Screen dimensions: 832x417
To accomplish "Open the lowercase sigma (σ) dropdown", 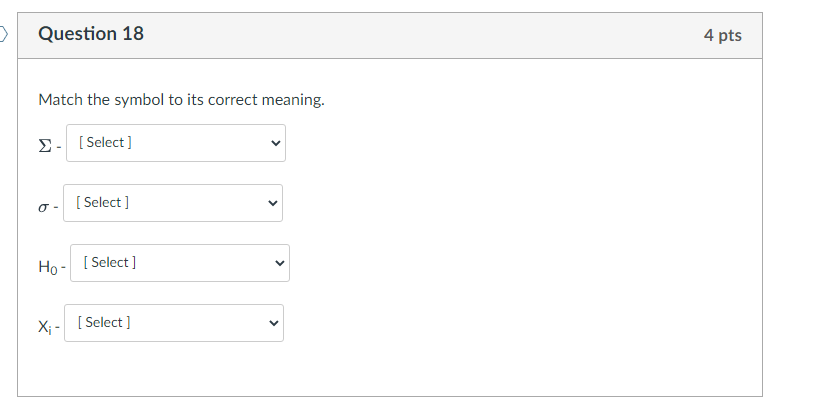I will 172,203.
